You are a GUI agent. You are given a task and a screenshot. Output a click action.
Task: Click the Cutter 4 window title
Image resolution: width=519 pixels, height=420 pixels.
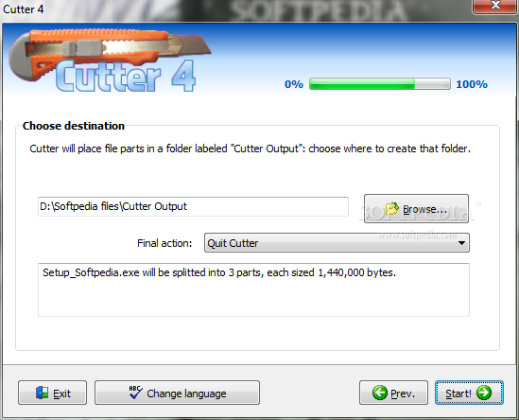tap(24, 9)
